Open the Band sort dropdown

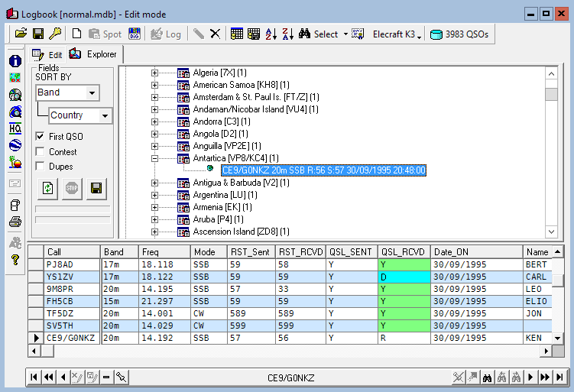click(x=92, y=92)
